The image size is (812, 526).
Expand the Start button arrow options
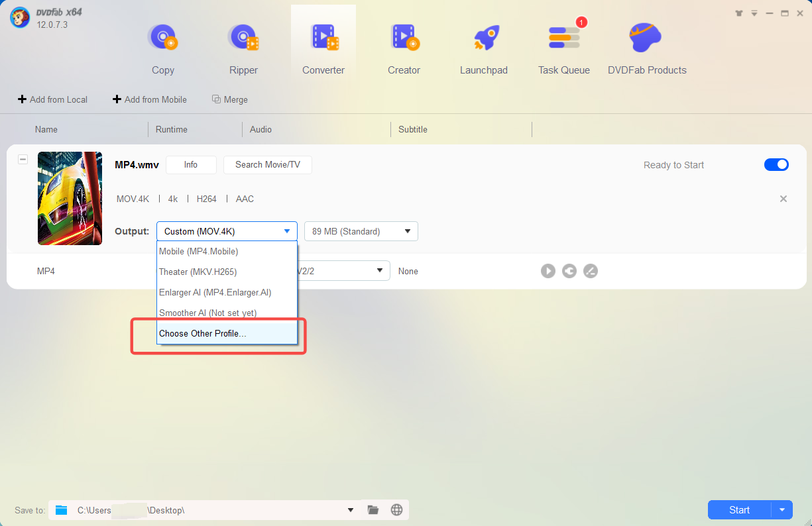point(782,509)
